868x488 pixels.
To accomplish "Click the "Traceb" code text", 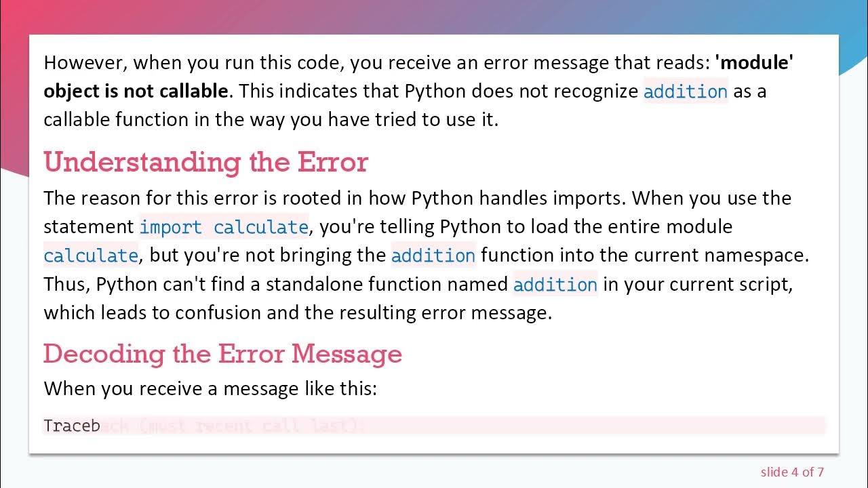I will (x=72, y=426).
